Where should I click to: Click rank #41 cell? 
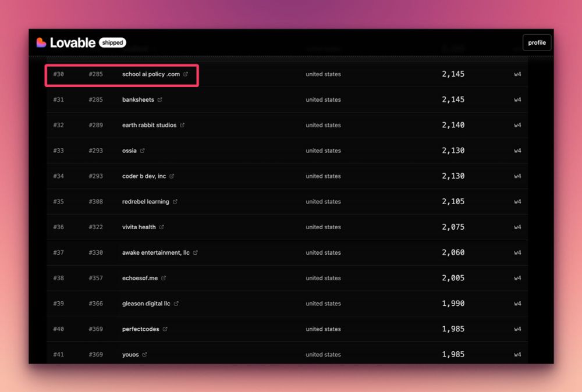[58, 355]
